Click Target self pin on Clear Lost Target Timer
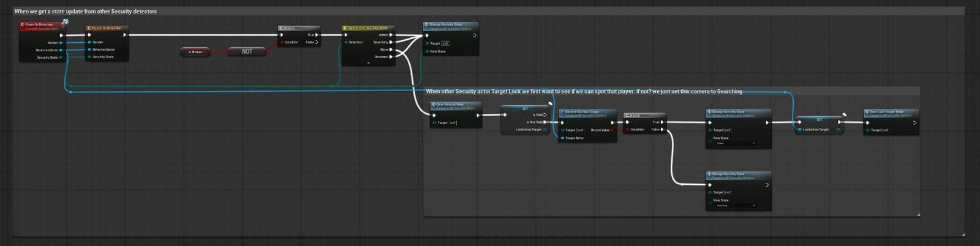The height and width of the screenshot is (246, 980). pos(868,130)
